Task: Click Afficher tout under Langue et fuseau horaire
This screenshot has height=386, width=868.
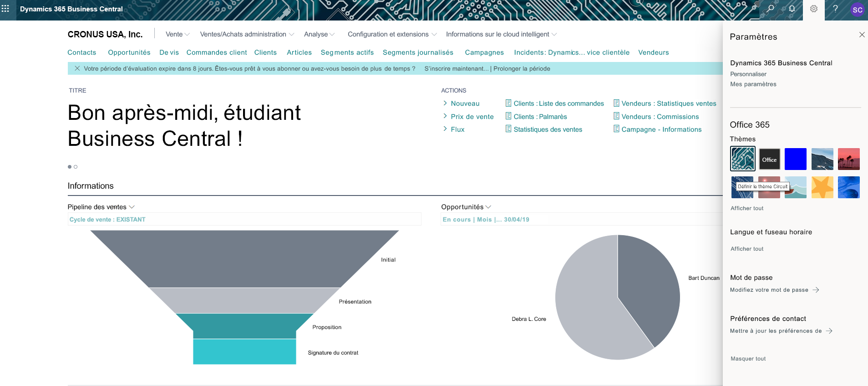Action: pyautogui.click(x=747, y=249)
